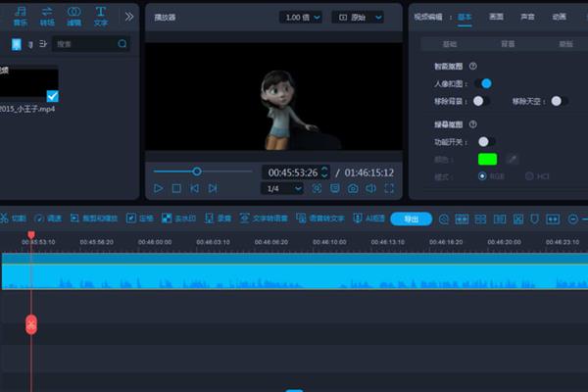
Task: Open the 1/4 preview quality dropdown
Action: pos(282,188)
